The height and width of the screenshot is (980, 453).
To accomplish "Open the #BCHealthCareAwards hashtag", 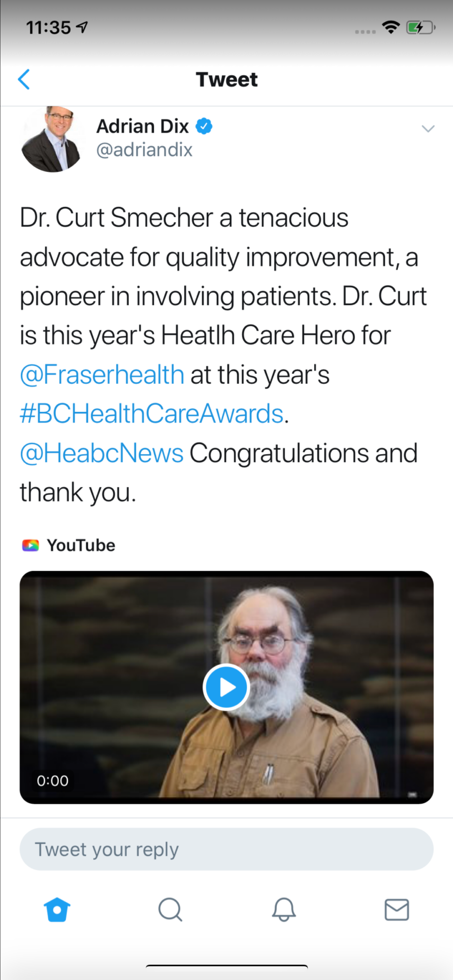I will (152, 413).
